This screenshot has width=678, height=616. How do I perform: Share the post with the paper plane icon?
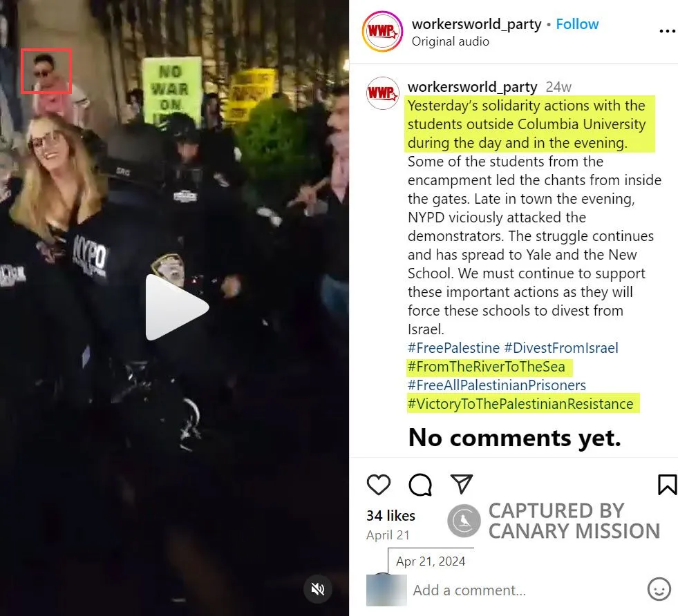point(462,484)
